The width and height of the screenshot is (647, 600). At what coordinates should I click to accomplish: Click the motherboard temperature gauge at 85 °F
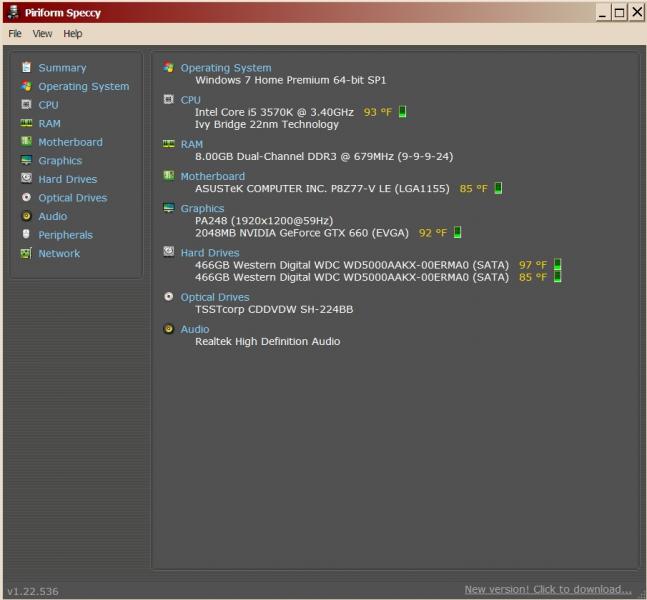tap(498, 188)
